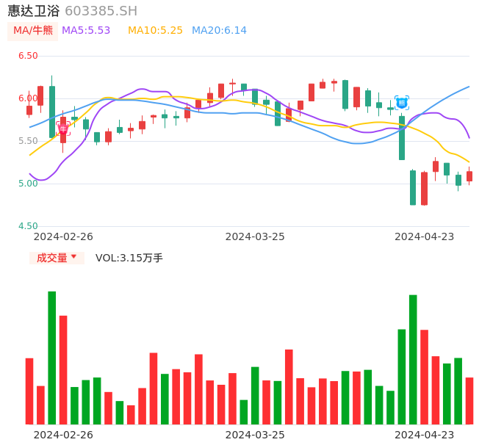
Task: Click the VOL:3.15万手 volume readout
Action: point(129,258)
